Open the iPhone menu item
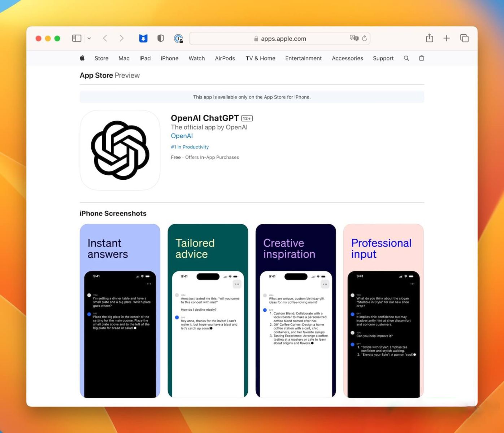This screenshot has width=504, height=433. coord(170,58)
